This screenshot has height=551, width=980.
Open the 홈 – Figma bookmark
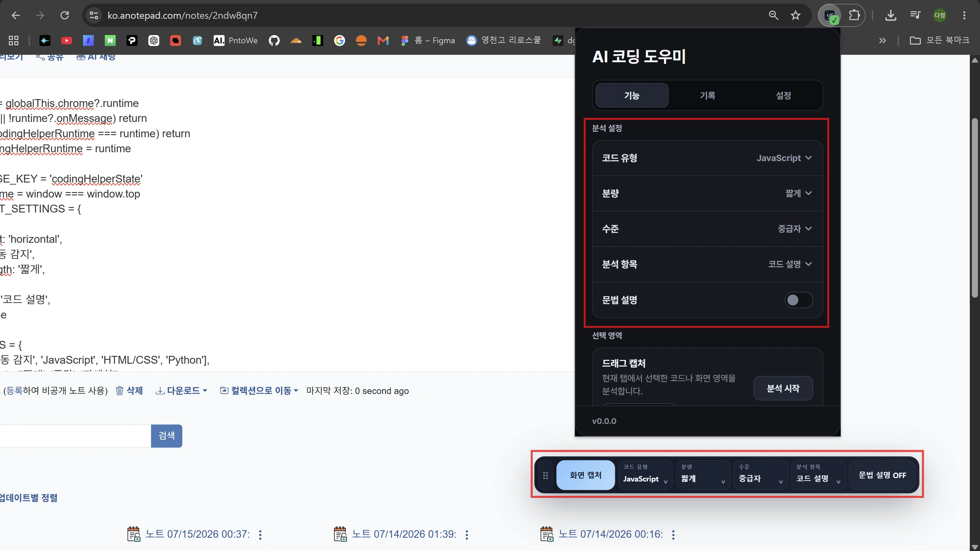click(428, 41)
